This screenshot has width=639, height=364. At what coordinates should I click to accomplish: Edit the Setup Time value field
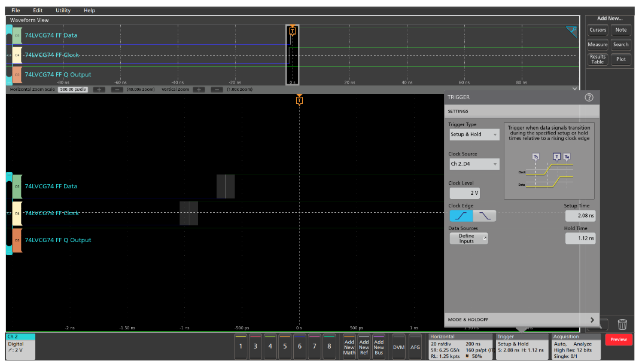click(580, 215)
